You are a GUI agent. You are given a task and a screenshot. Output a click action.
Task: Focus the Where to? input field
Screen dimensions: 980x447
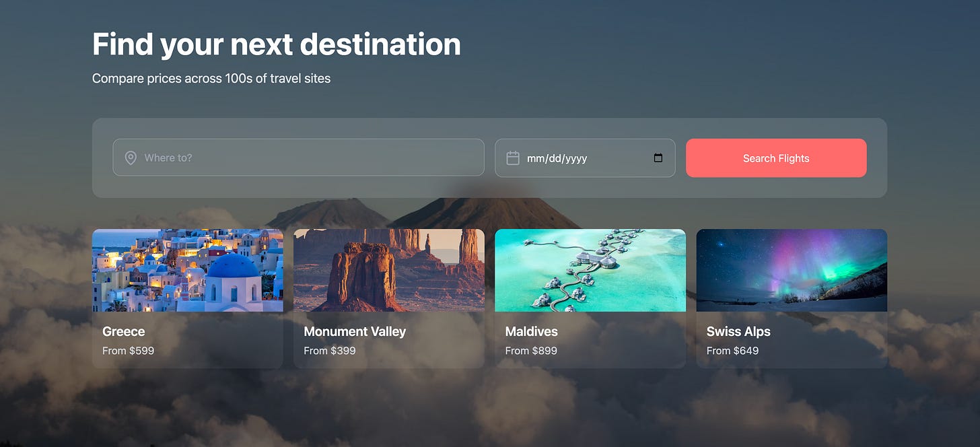[298, 158]
